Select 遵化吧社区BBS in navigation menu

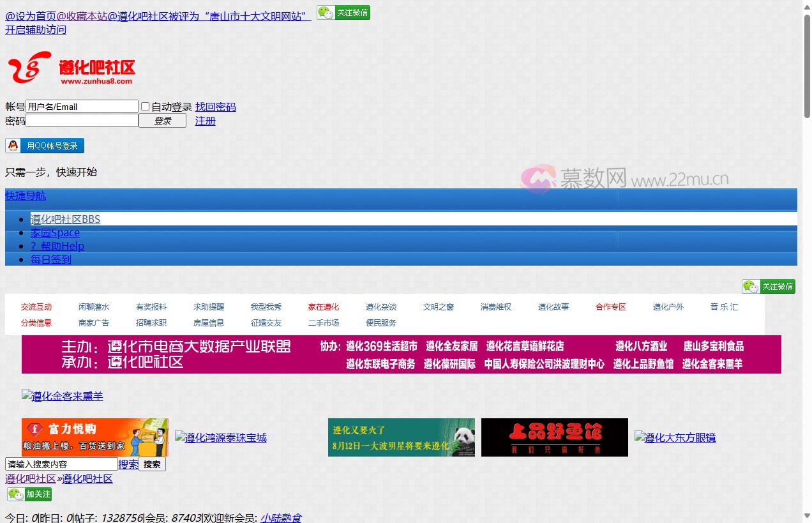tap(65, 219)
